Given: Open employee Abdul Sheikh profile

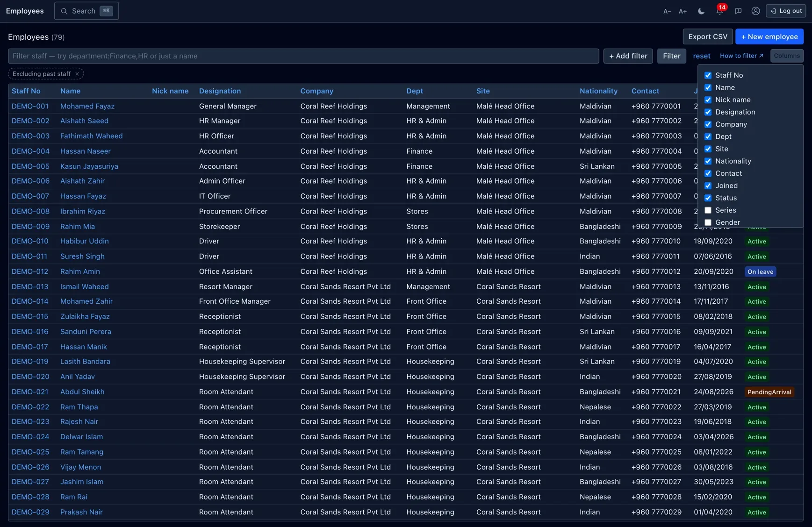Looking at the screenshot, I should 82,392.
